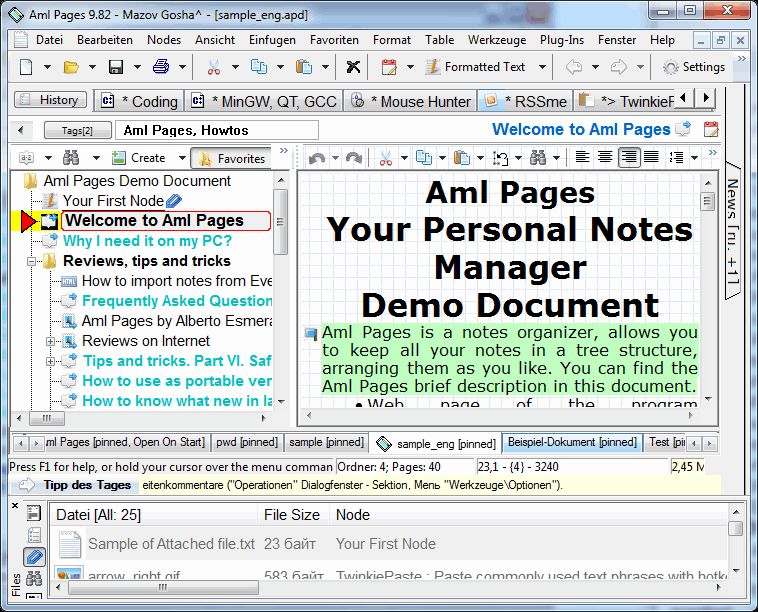Save the document with the floppy disk icon

point(116,67)
